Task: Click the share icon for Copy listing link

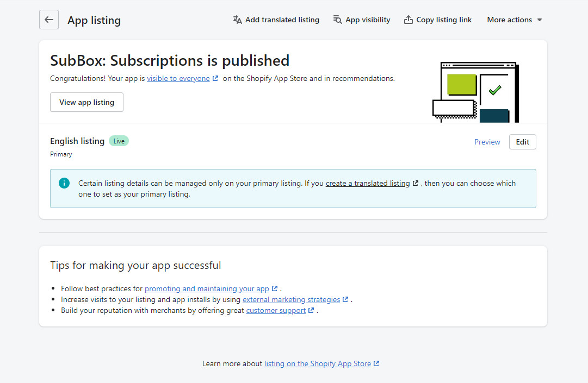Action: (408, 20)
